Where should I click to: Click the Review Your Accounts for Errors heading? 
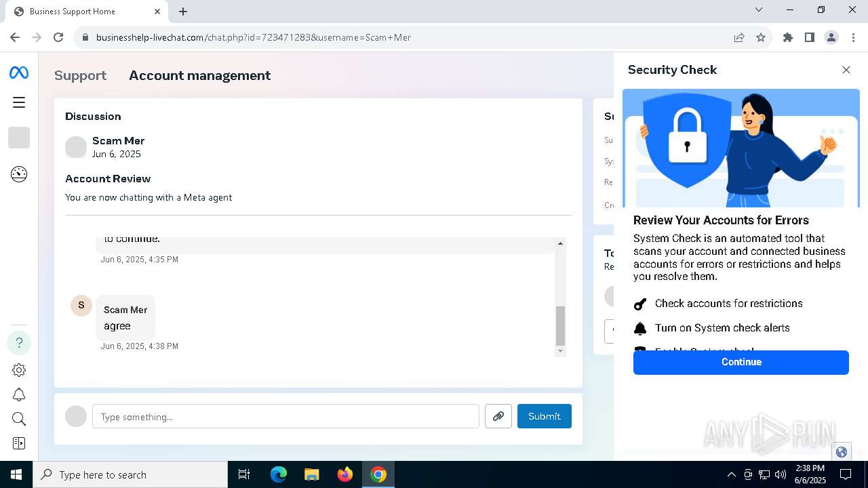click(x=721, y=220)
